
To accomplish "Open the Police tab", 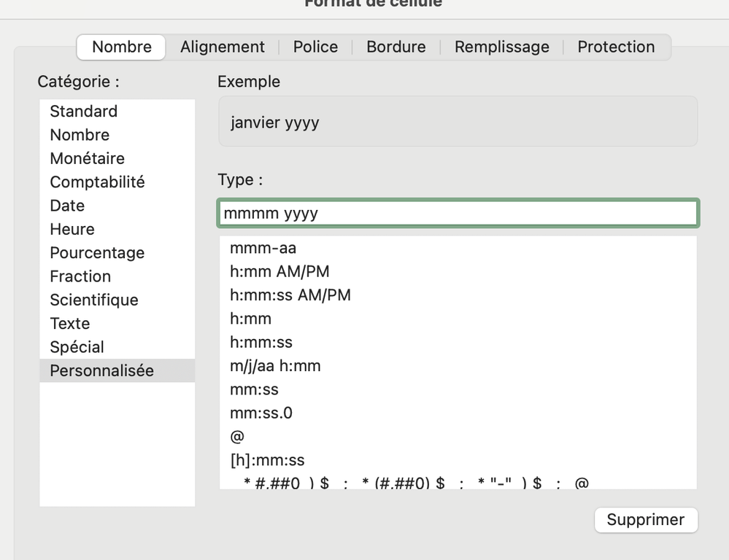I will coord(315,47).
